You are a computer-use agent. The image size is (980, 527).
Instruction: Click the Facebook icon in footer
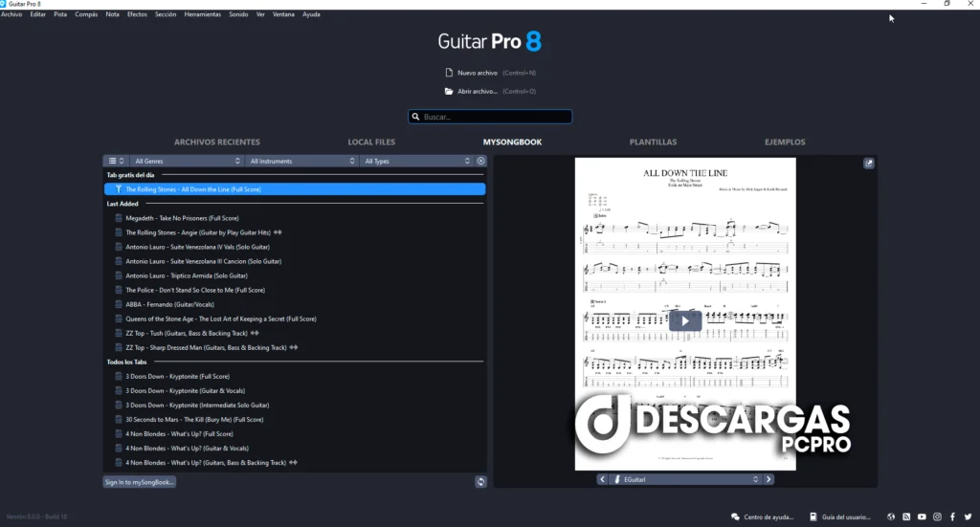pos(952,516)
